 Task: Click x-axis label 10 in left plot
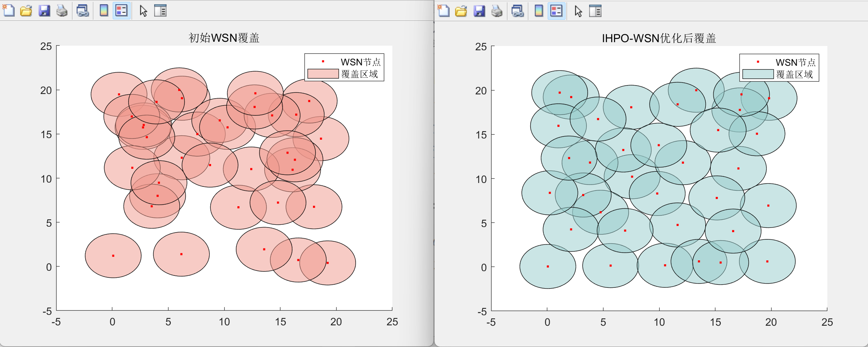(x=224, y=322)
